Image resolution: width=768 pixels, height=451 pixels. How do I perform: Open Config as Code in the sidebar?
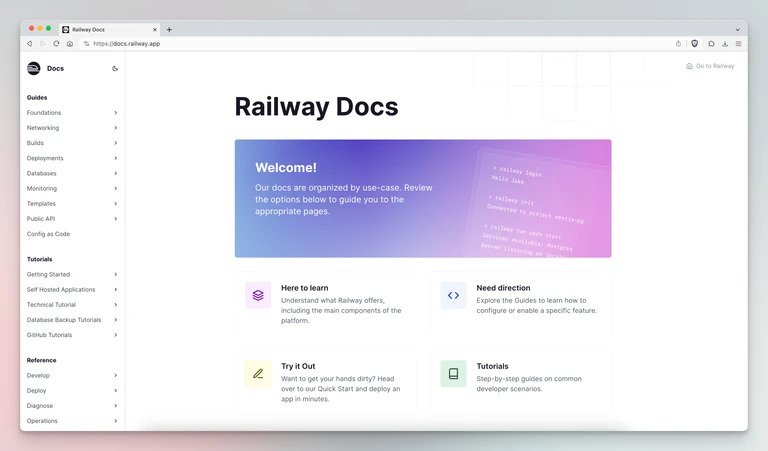[48, 234]
